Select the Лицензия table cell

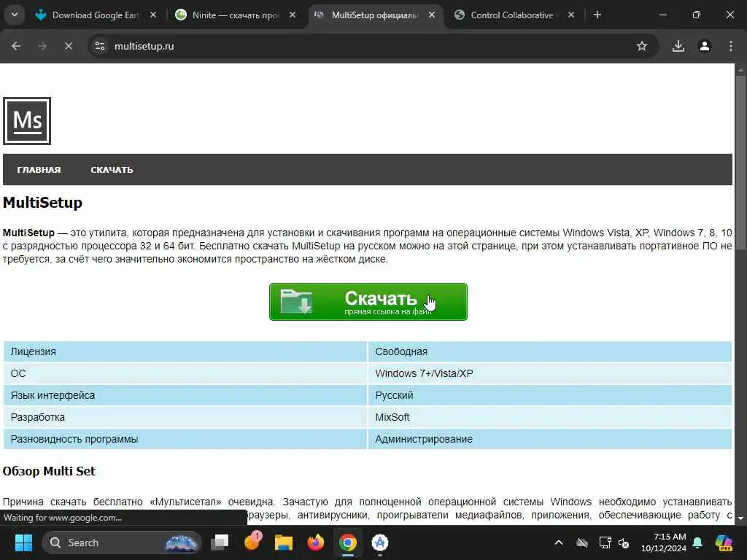(x=185, y=351)
